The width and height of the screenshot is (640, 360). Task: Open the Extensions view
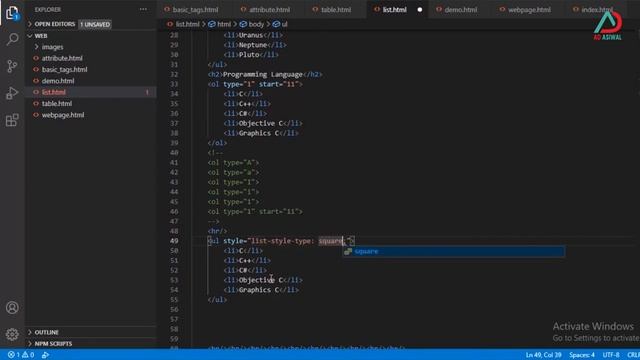(x=12, y=120)
